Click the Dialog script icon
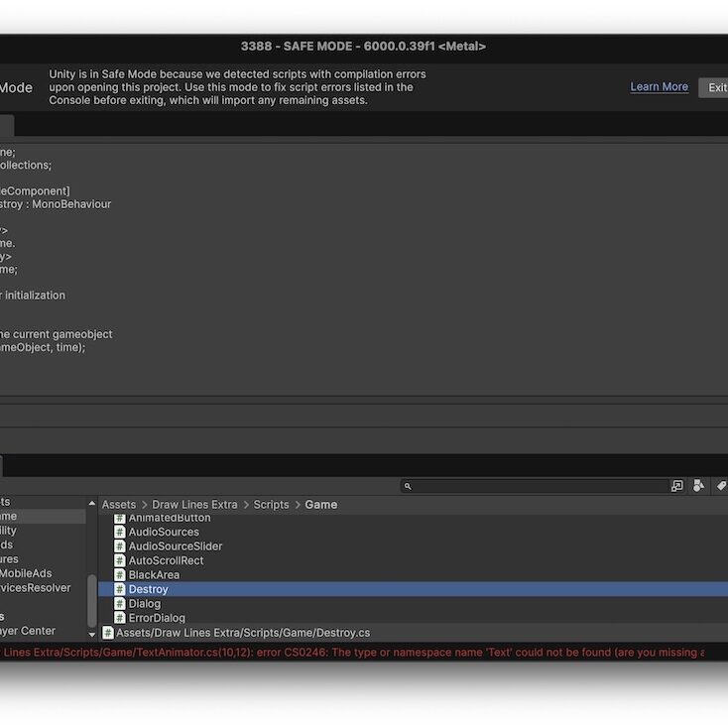The height and width of the screenshot is (728, 728). pos(120,603)
